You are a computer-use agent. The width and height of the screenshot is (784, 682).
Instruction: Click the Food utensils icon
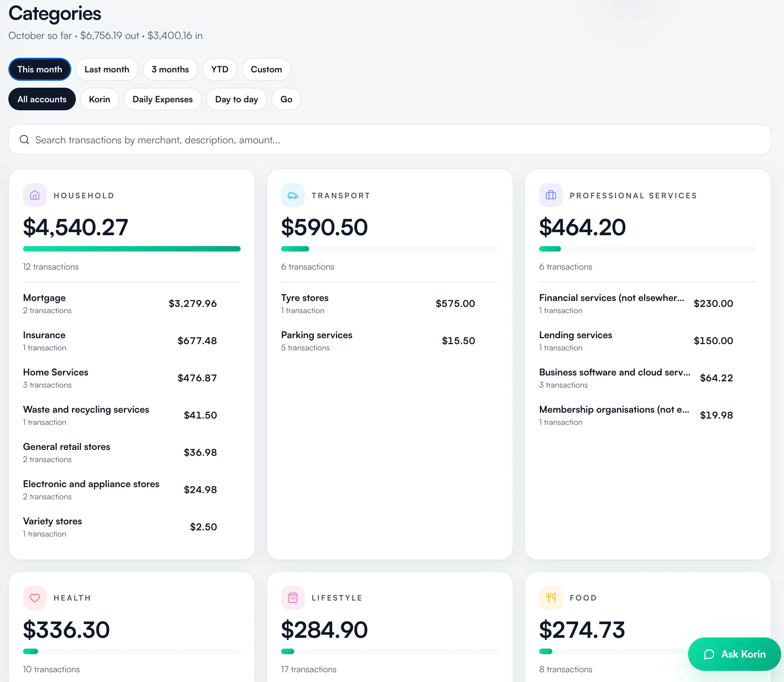point(551,597)
